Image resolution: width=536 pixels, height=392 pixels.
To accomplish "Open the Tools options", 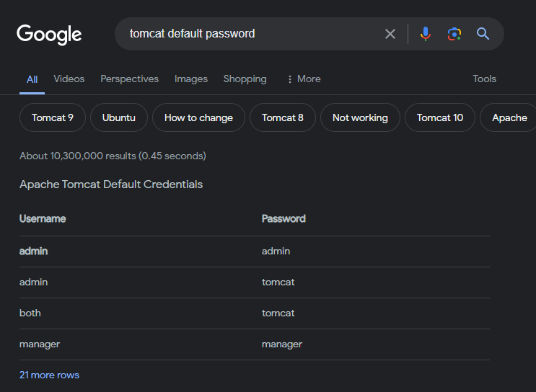I will [484, 79].
